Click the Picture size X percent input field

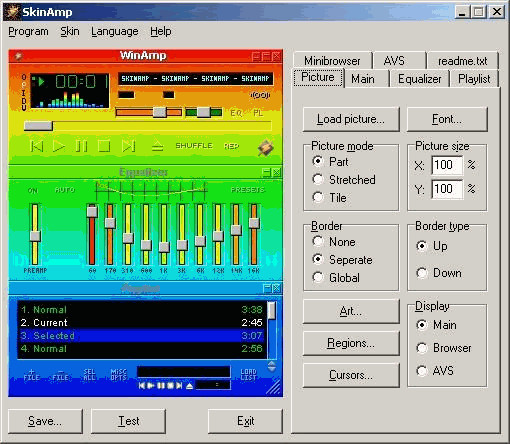[x=447, y=165]
